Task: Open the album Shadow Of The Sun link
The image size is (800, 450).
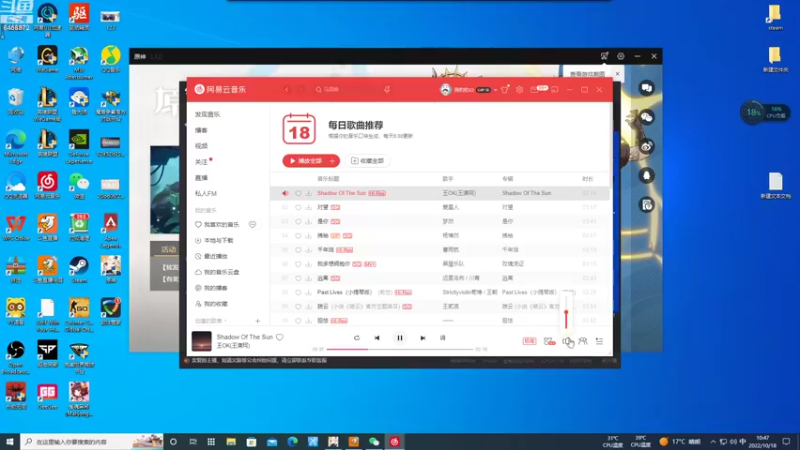Action: pyautogui.click(x=526, y=193)
